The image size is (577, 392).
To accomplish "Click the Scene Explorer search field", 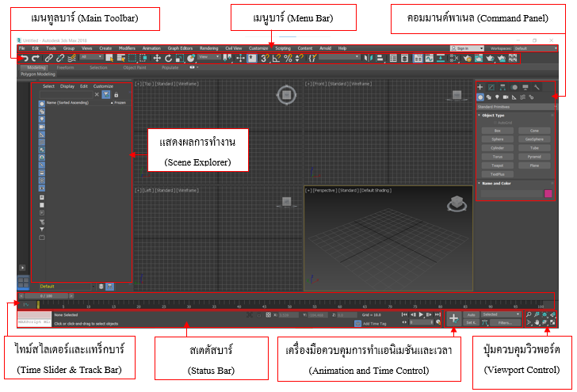I will pos(67,94).
